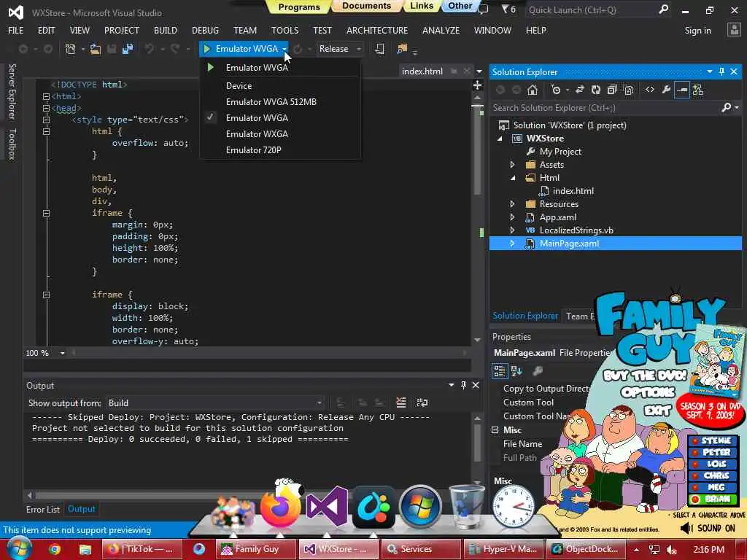Open the Server Explorer side tab

[12, 91]
